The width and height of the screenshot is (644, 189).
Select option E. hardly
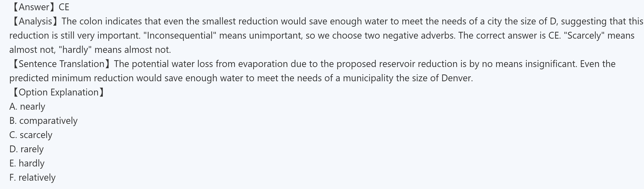27,163
